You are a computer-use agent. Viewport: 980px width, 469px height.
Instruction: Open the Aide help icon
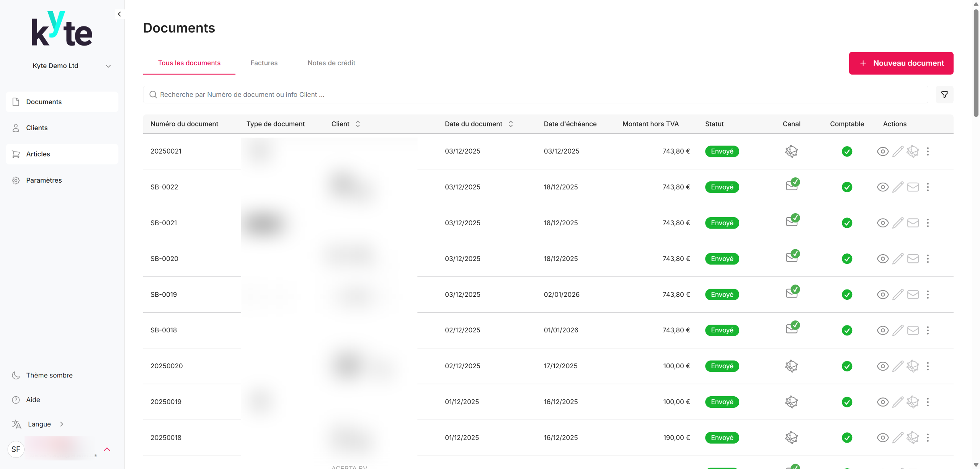(16, 400)
